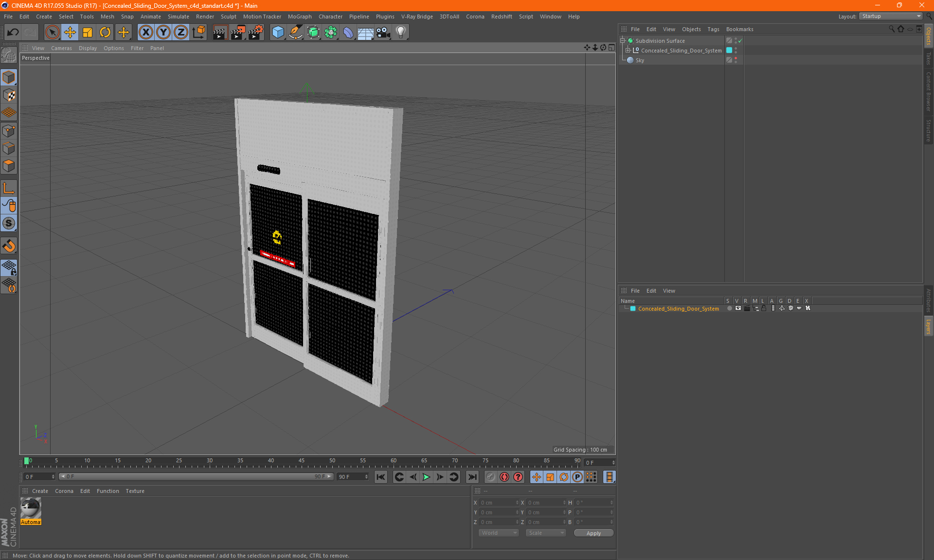Click Render View clapperboard icon
Screen dimensions: 934x560
coord(220,32)
